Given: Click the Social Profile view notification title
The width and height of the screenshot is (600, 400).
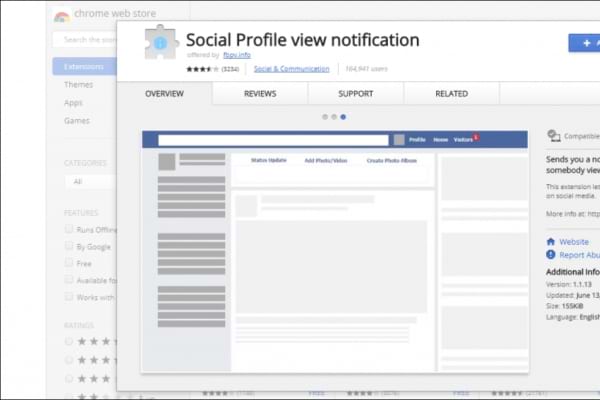Looking at the screenshot, I should click(303, 40).
